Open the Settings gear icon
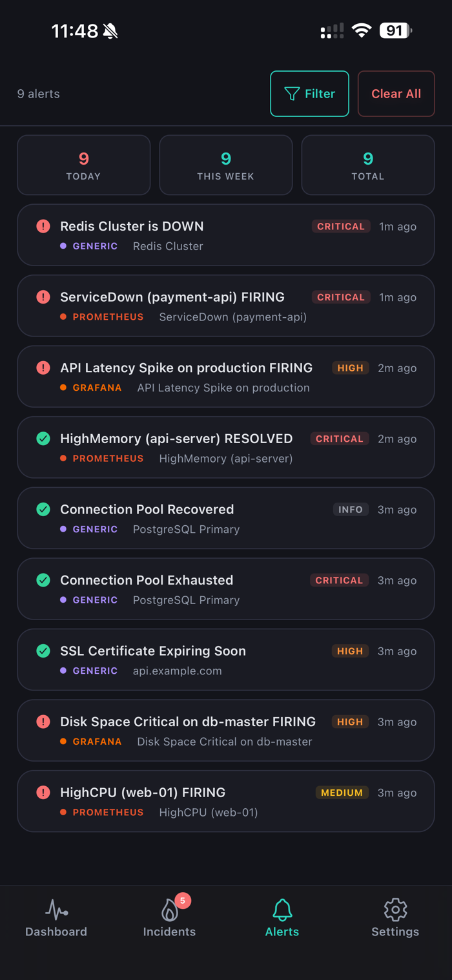The height and width of the screenshot is (980, 452). [x=395, y=910]
